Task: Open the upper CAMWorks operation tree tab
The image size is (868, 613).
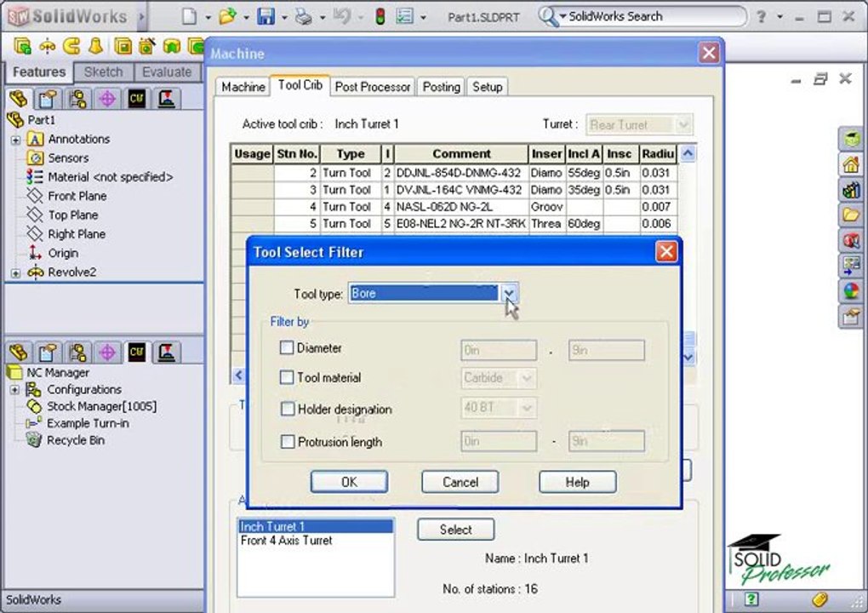Action: tap(167, 99)
